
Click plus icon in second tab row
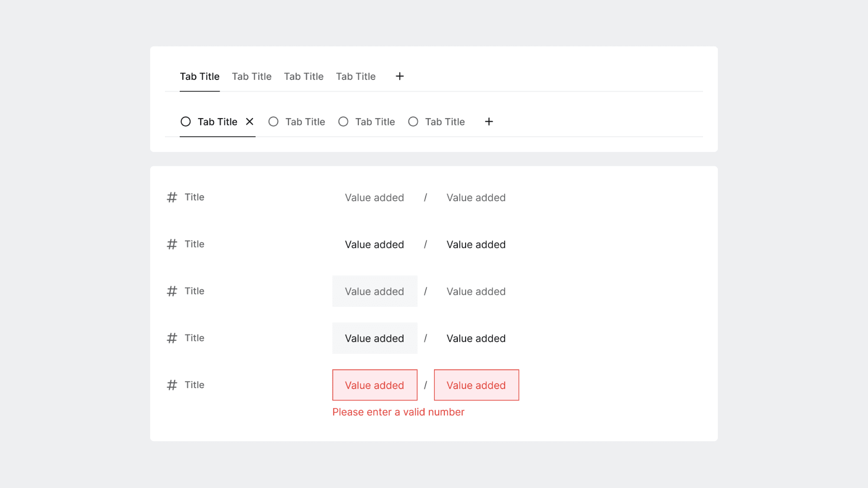point(489,122)
